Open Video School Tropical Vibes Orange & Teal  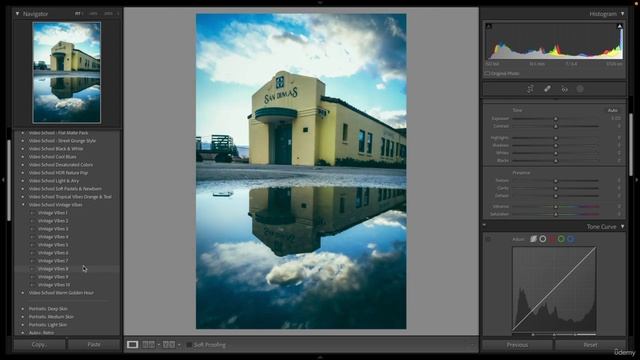point(70,197)
